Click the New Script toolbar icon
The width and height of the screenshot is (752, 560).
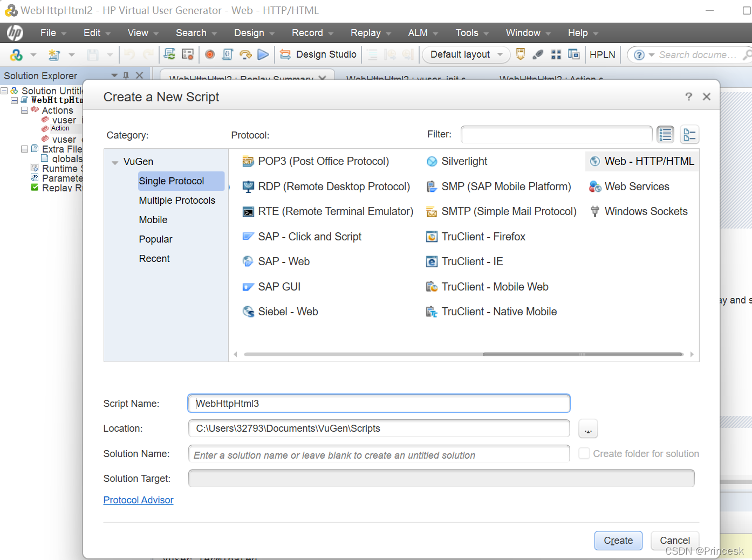tap(54, 54)
